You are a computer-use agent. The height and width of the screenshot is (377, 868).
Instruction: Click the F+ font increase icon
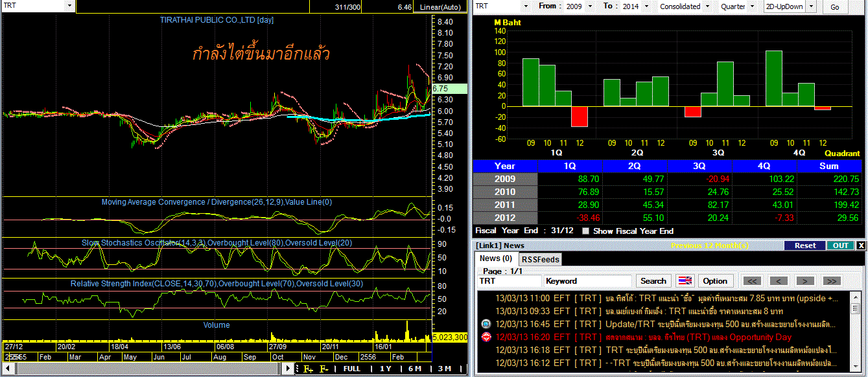click(308, 369)
